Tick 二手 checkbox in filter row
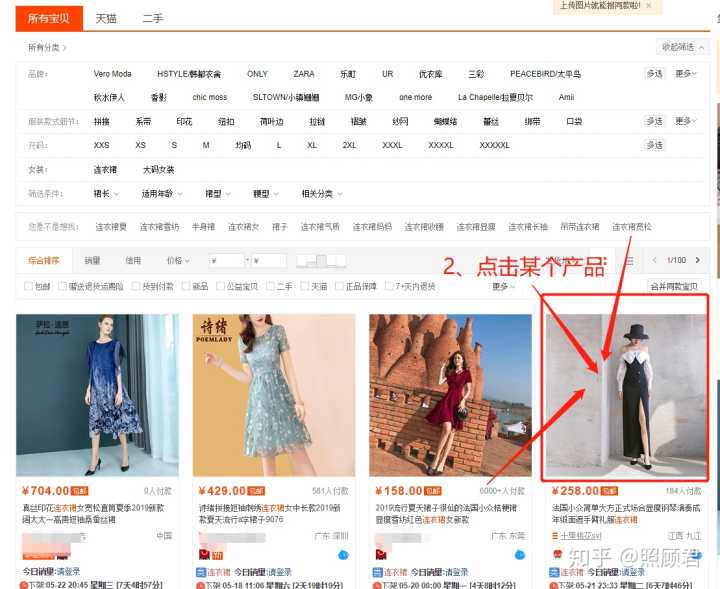The width and height of the screenshot is (720, 589). point(270,286)
